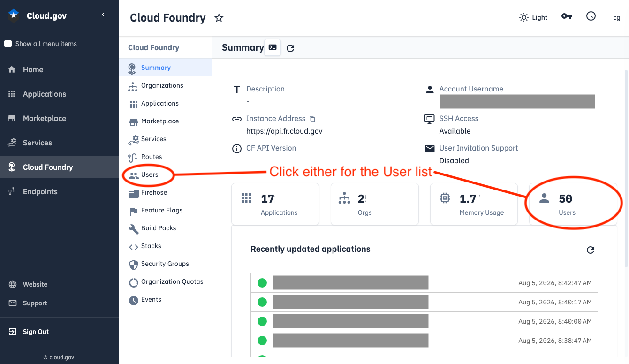This screenshot has width=629, height=364.
Task: Click the key icon in header
Action: tap(567, 16)
